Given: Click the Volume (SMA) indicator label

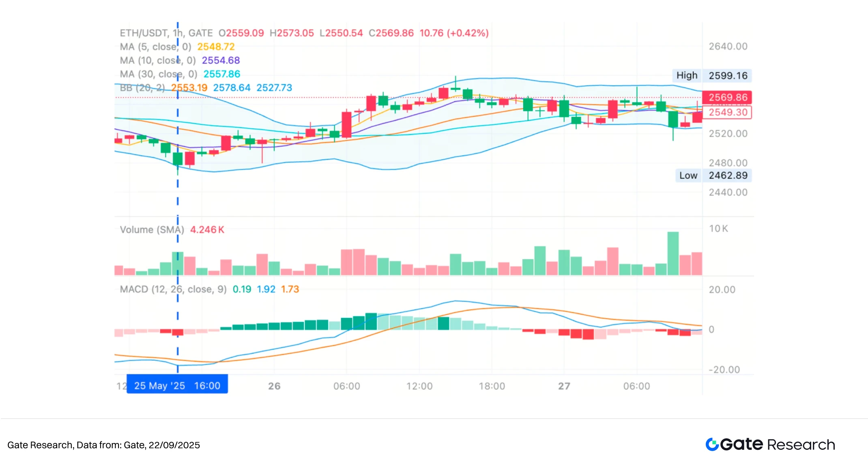Looking at the screenshot, I should point(152,230).
